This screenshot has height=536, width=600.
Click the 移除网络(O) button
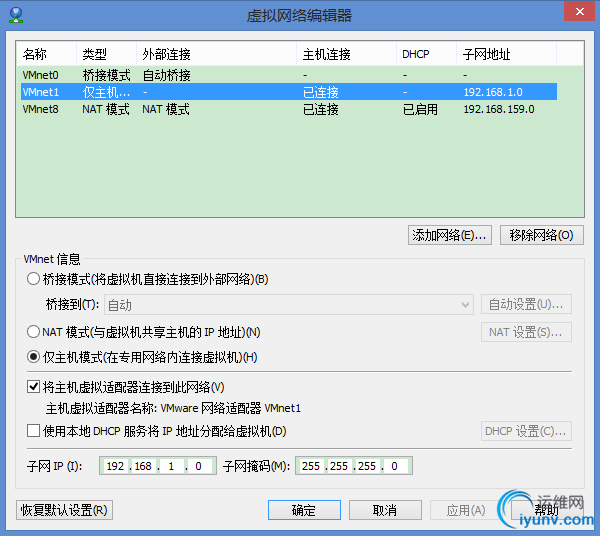coord(541,235)
